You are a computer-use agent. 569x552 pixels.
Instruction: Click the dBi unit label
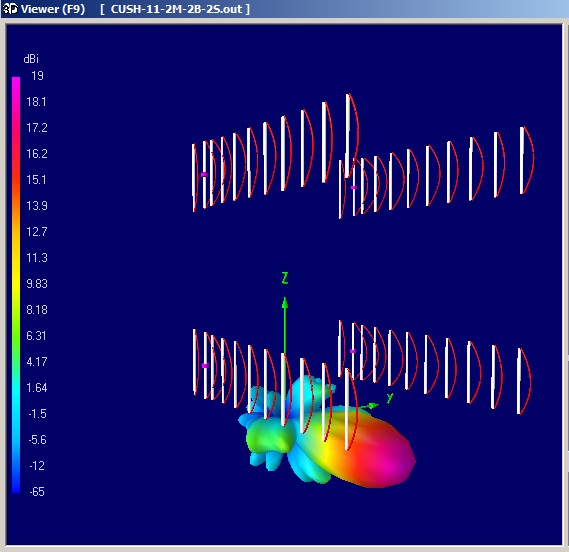tap(31, 59)
